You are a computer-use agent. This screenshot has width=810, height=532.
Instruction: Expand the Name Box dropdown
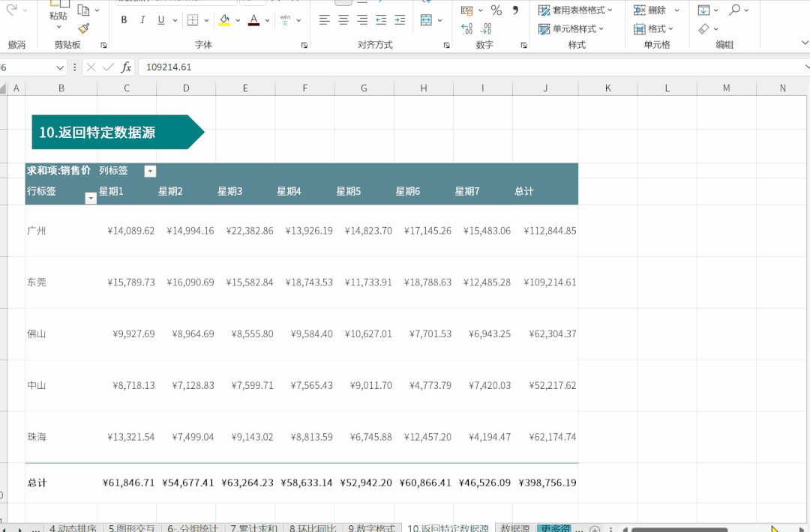pos(61,67)
